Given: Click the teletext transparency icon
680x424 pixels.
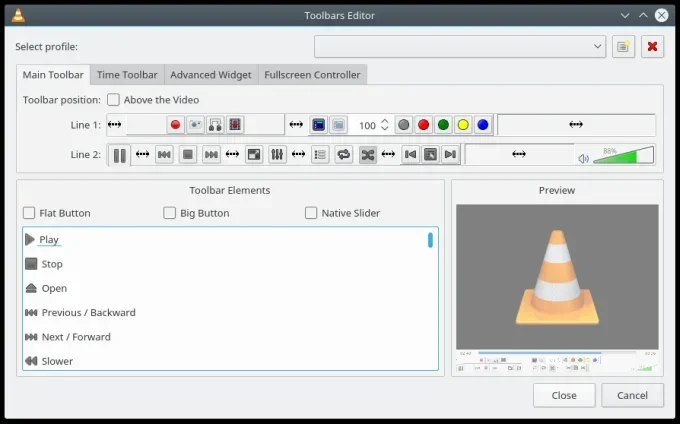Looking at the screenshot, I should [338, 125].
